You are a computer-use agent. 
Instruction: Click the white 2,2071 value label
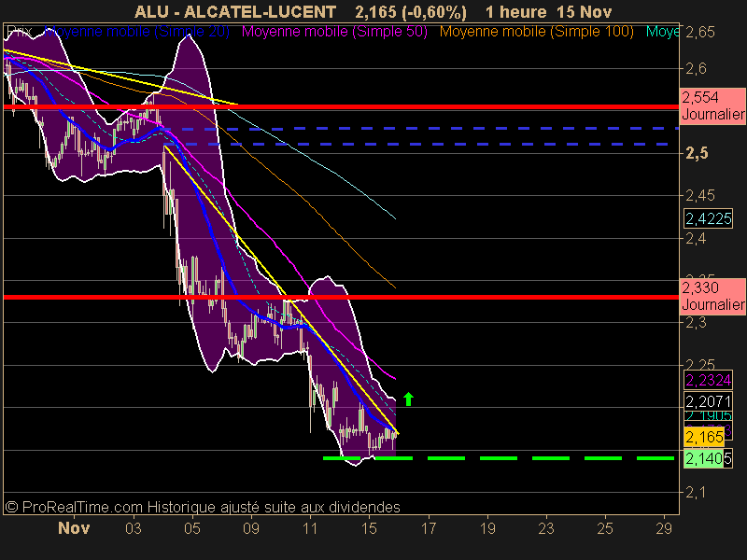[x=708, y=401]
